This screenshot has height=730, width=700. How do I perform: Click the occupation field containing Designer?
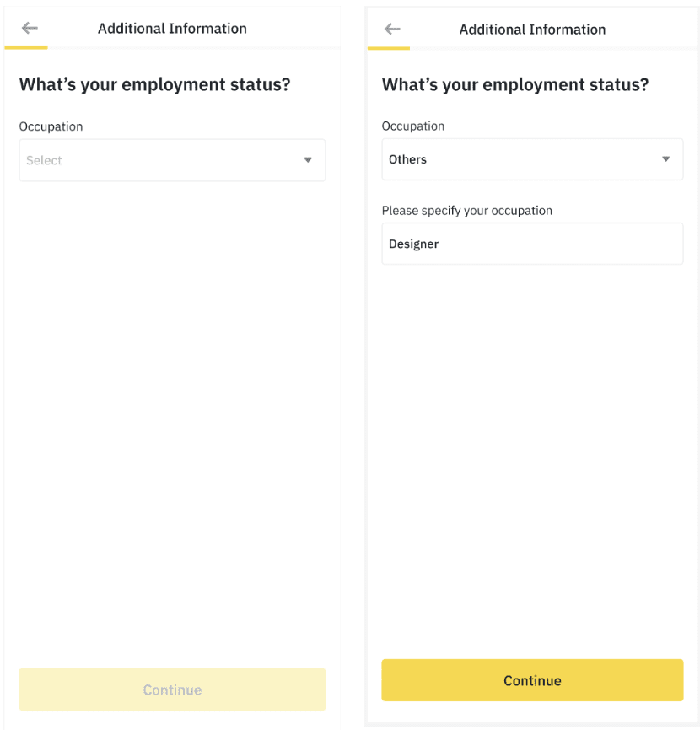tap(532, 244)
